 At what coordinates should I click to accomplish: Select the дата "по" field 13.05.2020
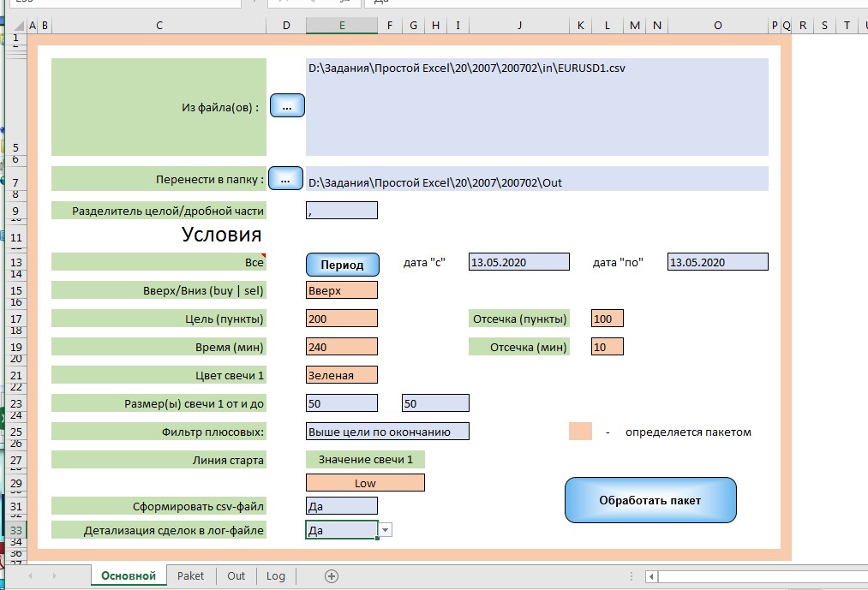click(717, 262)
